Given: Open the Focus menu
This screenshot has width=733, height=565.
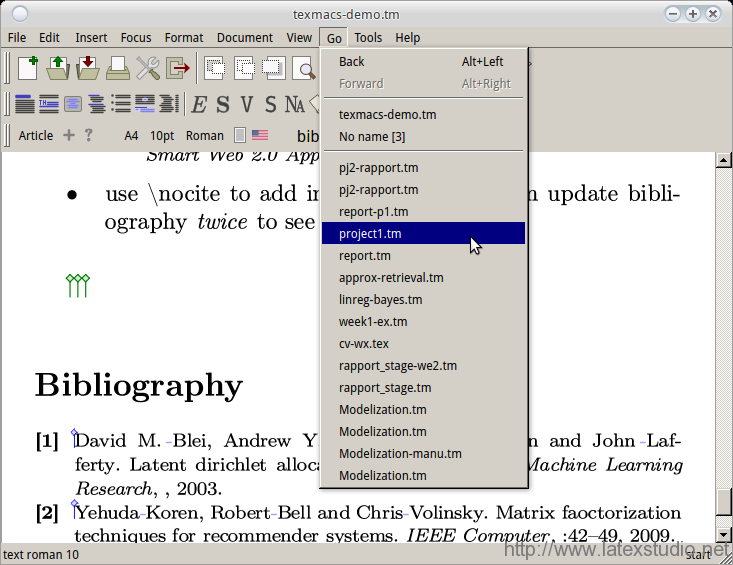Looking at the screenshot, I should pos(136,37).
